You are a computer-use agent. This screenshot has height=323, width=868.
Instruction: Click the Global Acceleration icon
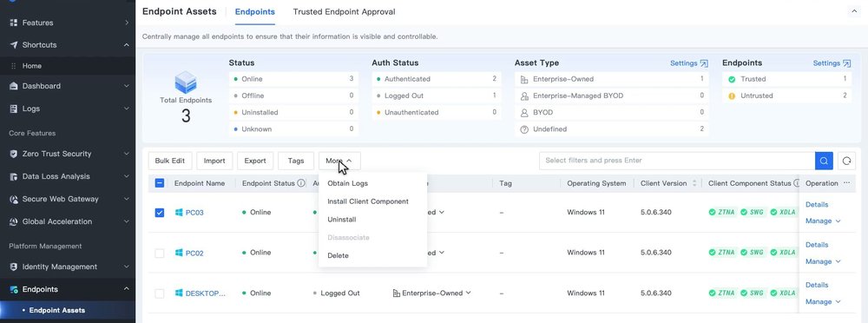pyautogui.click(x=14, y=221)
